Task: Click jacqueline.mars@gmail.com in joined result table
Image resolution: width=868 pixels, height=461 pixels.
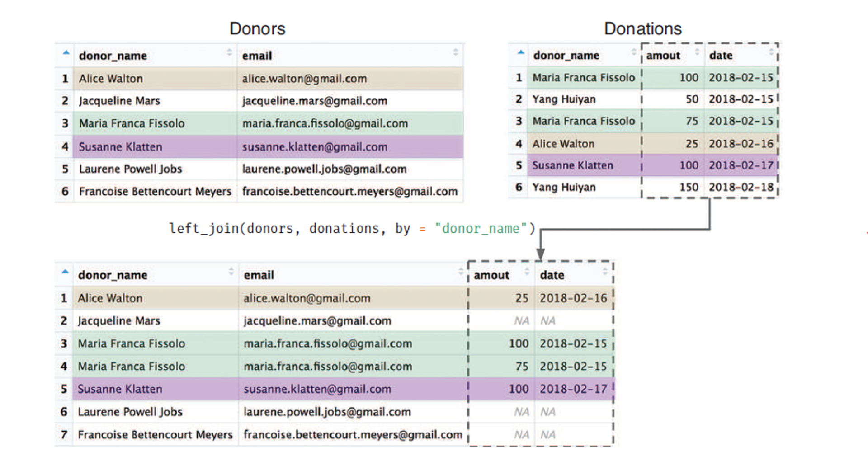Action: coord(317,321)
